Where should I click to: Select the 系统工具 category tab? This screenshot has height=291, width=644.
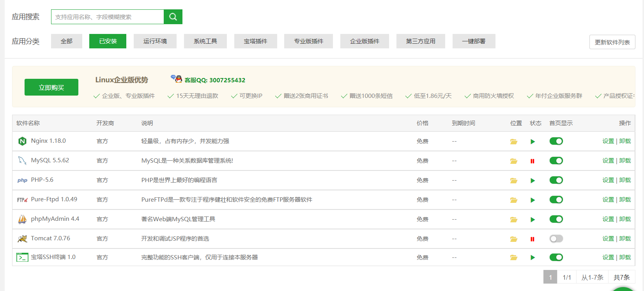(x=205, y=41)
